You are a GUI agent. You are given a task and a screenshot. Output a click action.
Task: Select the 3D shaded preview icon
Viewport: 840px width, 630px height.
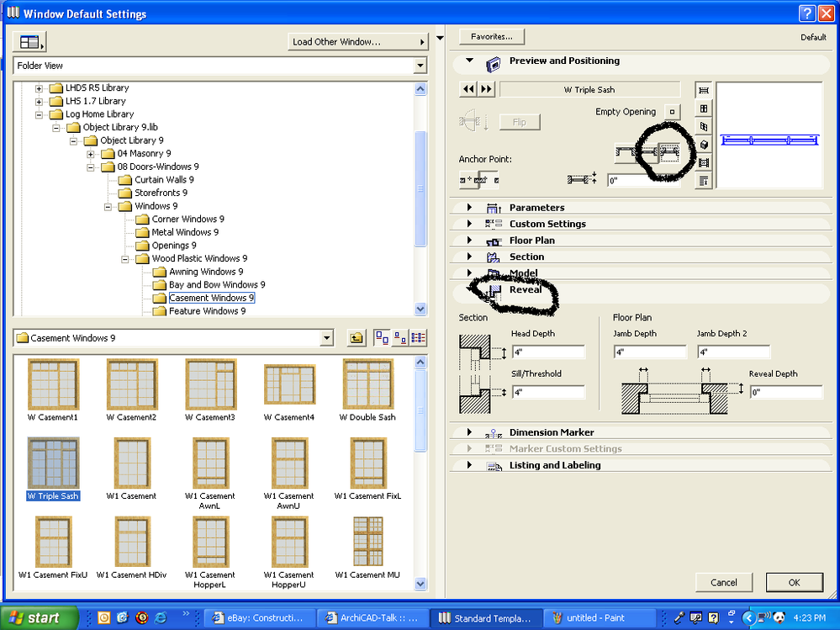[x=704, y=145]
